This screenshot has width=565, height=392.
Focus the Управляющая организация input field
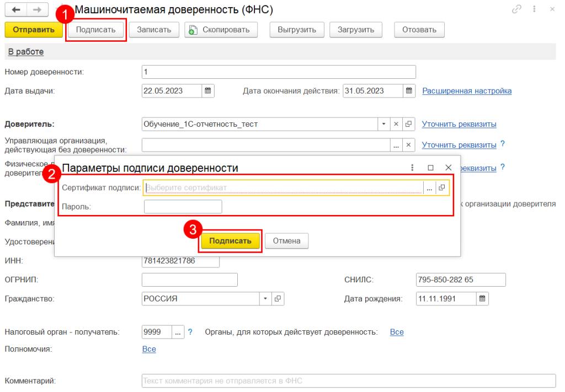click(x=266, y=144)
